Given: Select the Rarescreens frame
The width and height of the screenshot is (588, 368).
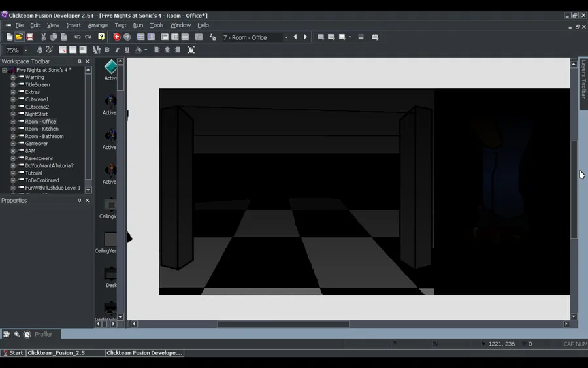Looking at the screenshot, I should pos(39,158).
